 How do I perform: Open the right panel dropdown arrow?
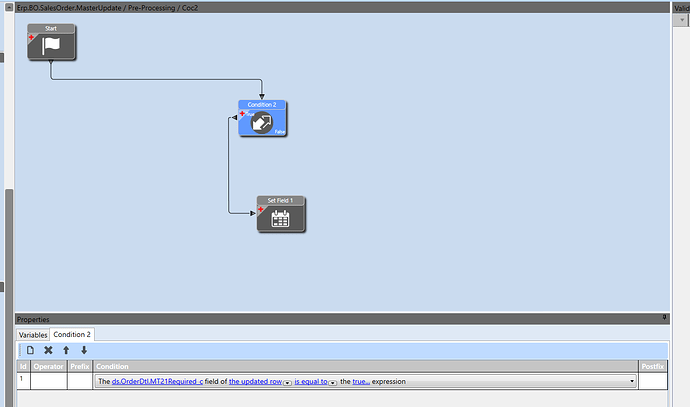pos(682,20)
